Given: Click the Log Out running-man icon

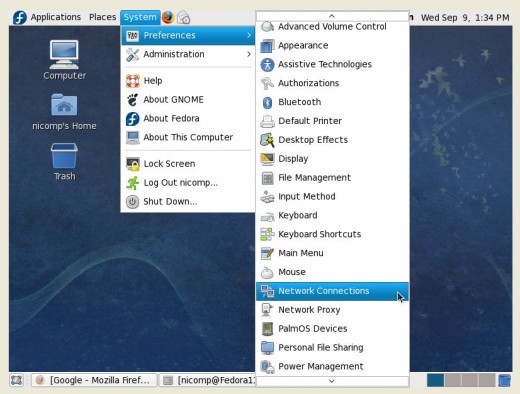Looking at the screenshot, I should tap(133, 183).
